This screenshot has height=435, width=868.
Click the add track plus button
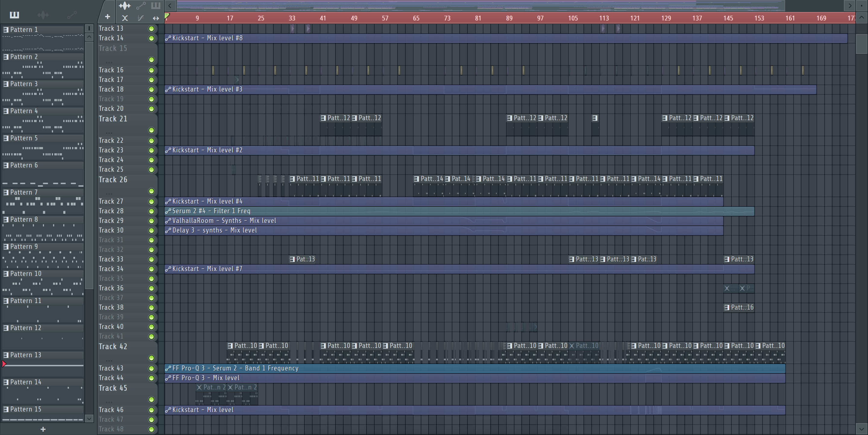[108, 17]
